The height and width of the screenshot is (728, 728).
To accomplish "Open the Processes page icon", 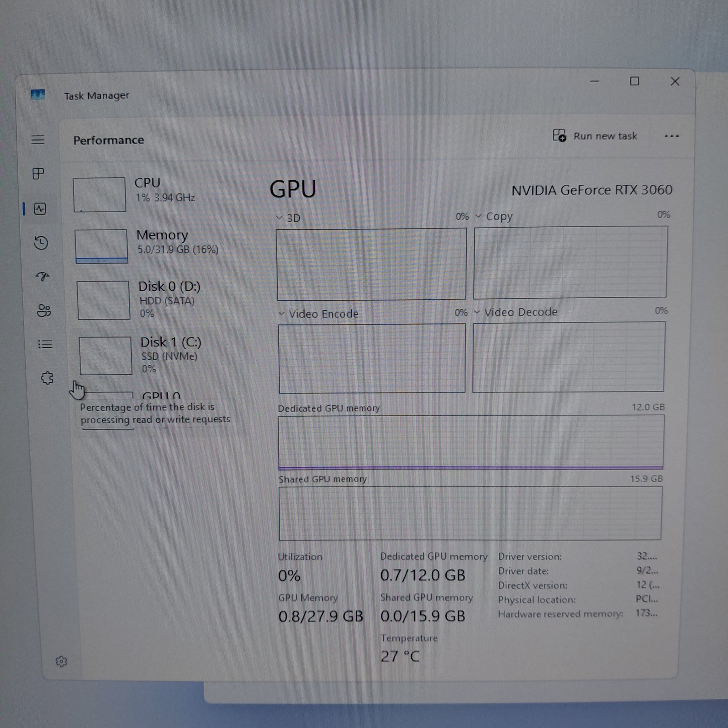I will click(x=39, y=174).
